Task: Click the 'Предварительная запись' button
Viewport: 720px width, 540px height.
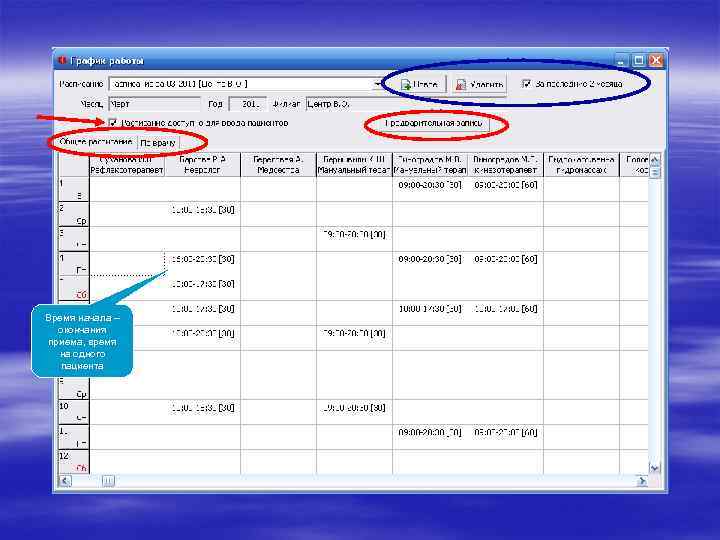Action: [x=433, y=123]
